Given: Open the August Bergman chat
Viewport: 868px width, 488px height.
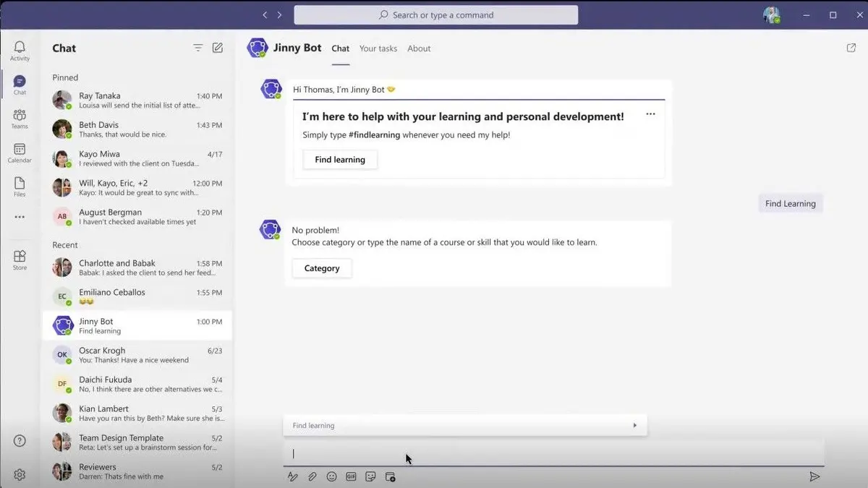Looking at the screenshot, I should pyautogui.click(x=137, y=217).
